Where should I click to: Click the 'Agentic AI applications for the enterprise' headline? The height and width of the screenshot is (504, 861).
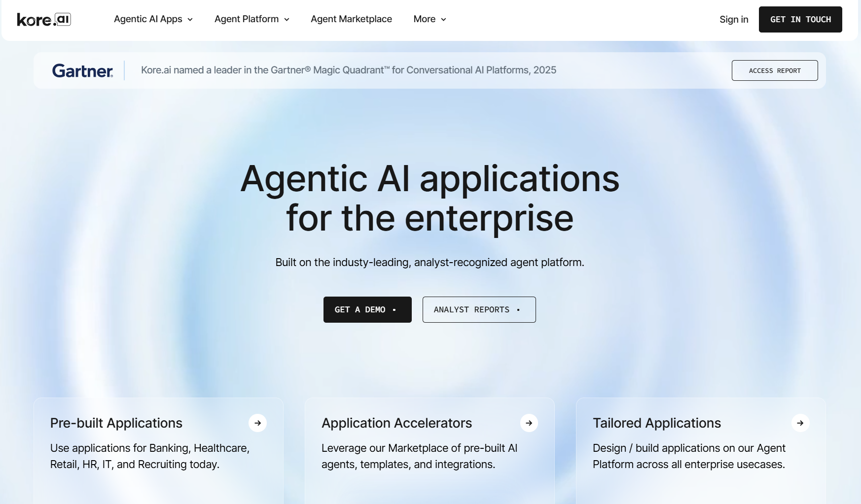click(430, 198)
